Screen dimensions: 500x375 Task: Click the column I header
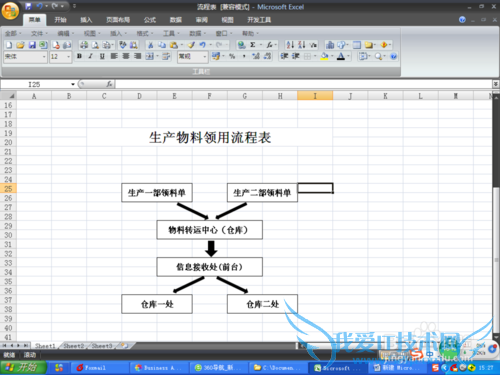click(315, 96)
